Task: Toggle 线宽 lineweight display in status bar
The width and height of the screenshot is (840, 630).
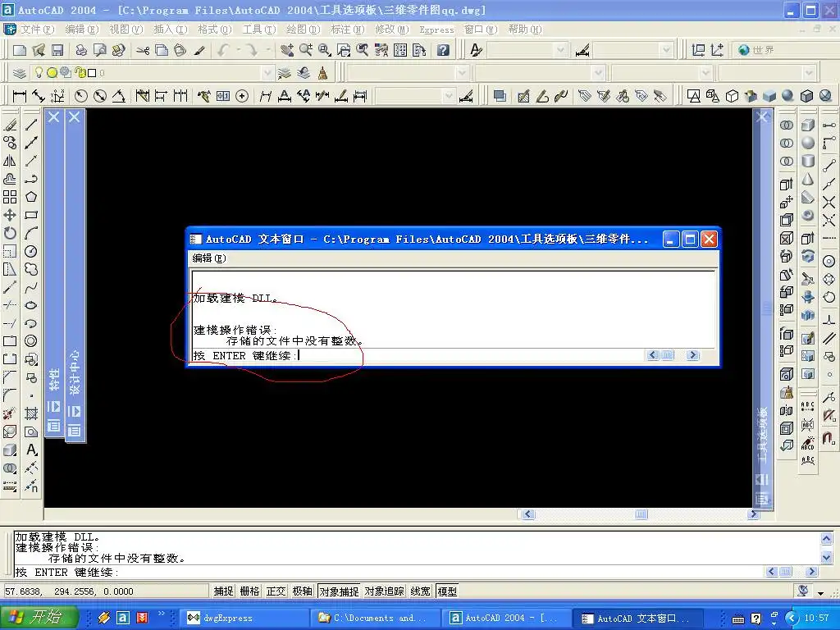Action: click(x=421, y=591)
